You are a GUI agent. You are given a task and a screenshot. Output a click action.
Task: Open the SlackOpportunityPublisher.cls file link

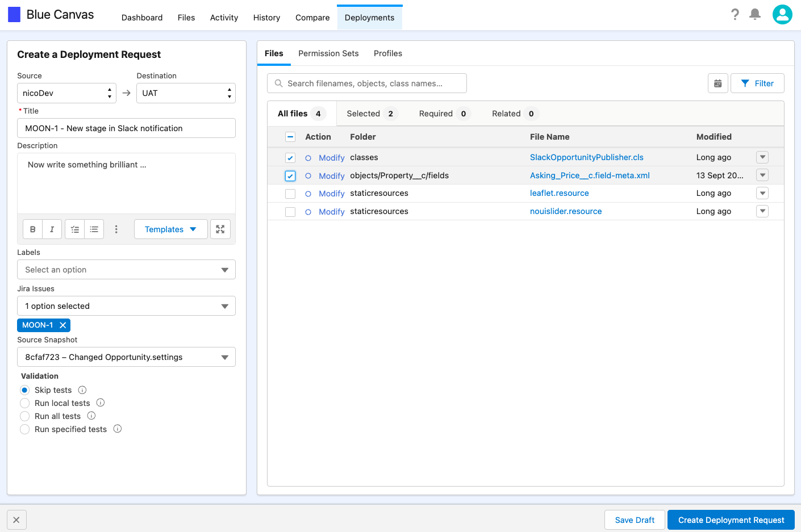point(587,157)
